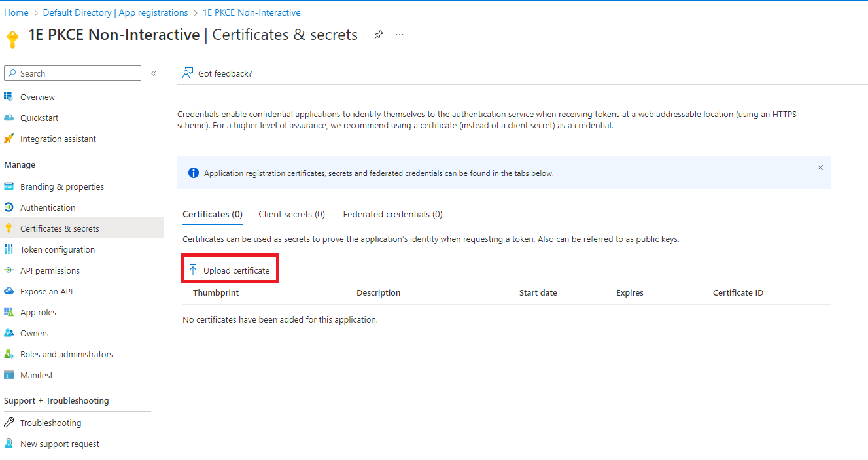Click the Expires column header
Screen dimensions: 868x460
click(x=630, y=292)
